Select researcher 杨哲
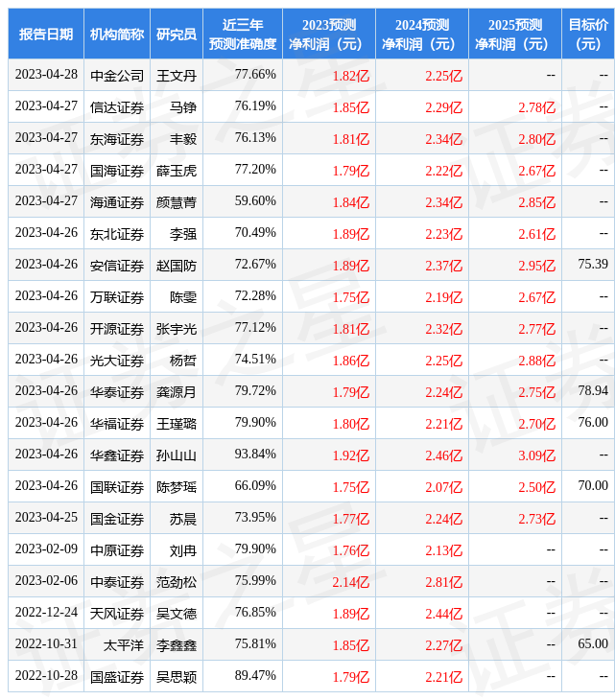This screenshot has width=615, height=700. (183, 361)
